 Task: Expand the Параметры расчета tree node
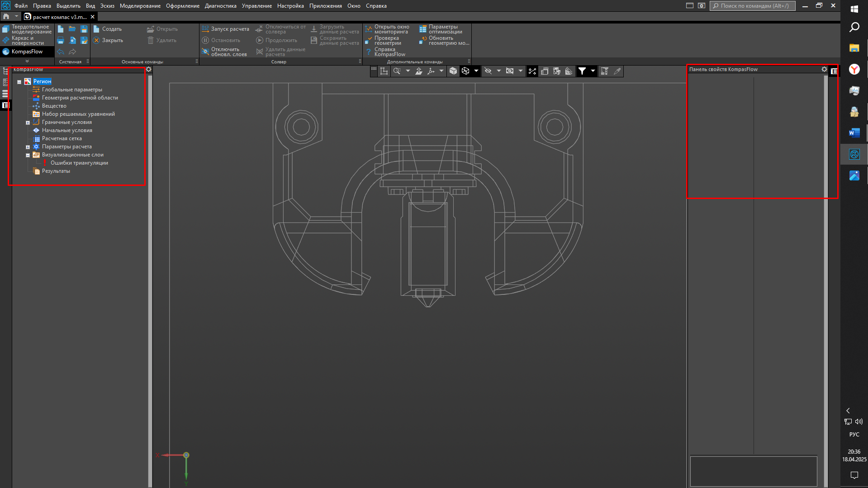(28, 147)
